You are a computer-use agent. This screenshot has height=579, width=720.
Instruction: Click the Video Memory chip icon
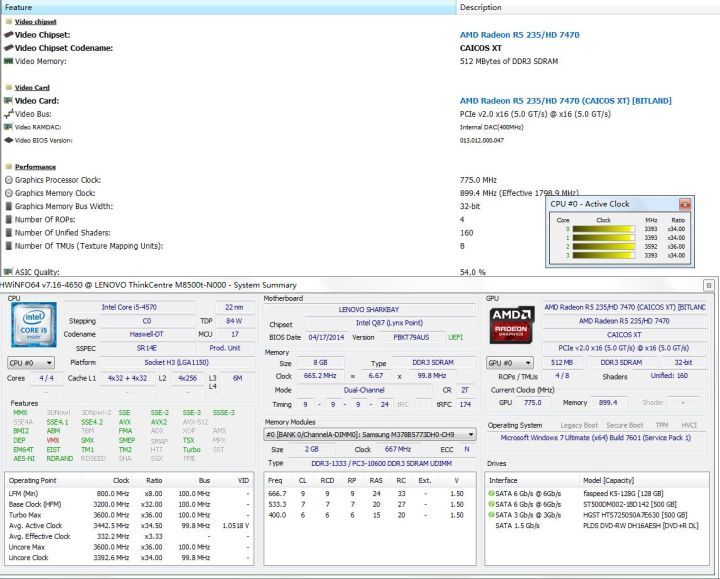click(x=8, y=60)
